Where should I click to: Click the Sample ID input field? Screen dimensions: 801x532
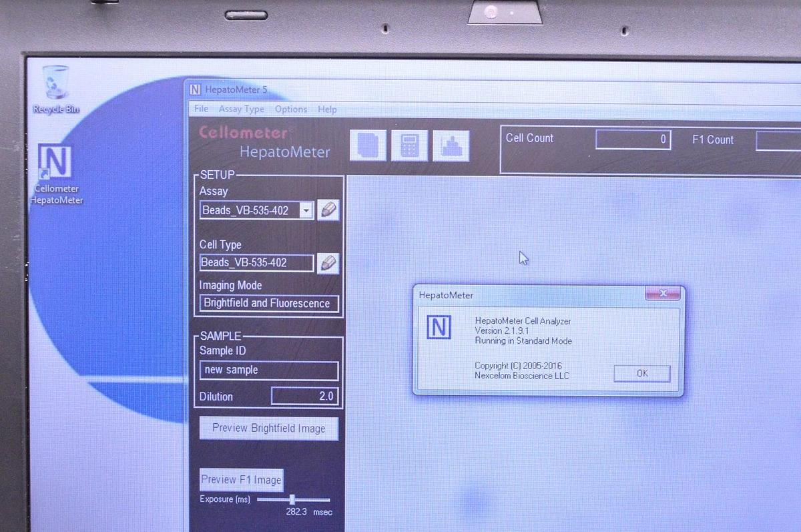pyautogui.click(x=269, y=370)
